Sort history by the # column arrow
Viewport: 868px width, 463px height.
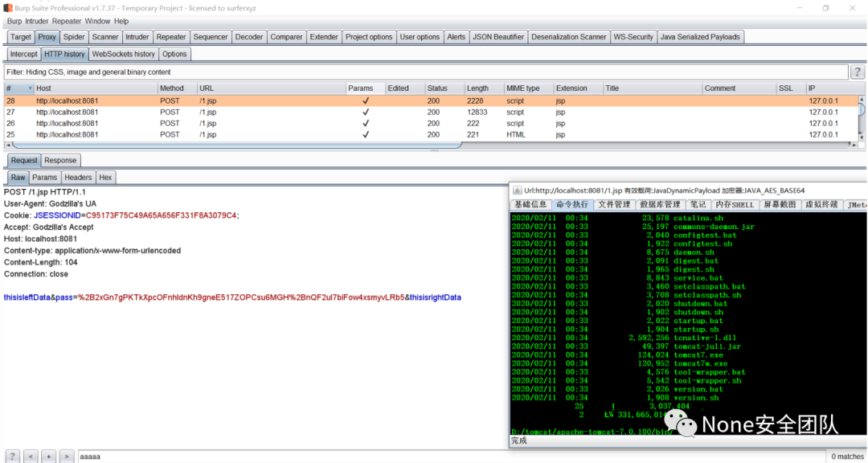click(30, 88)
